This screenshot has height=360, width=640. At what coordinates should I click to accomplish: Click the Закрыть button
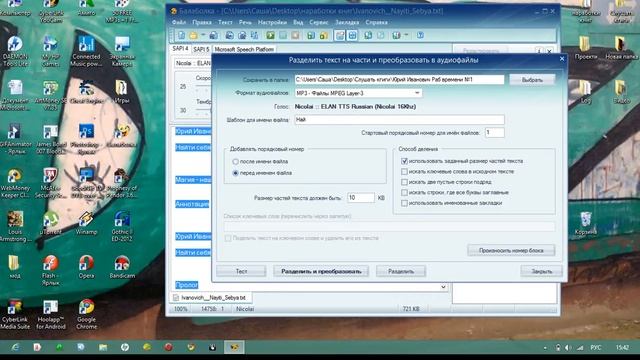coord(541,271)
